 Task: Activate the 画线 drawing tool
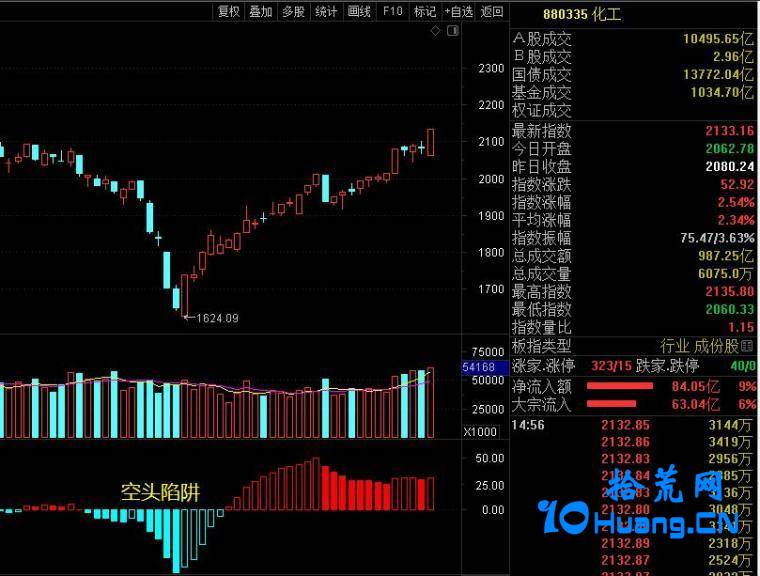pyautogui.click(x=359, y=11)
